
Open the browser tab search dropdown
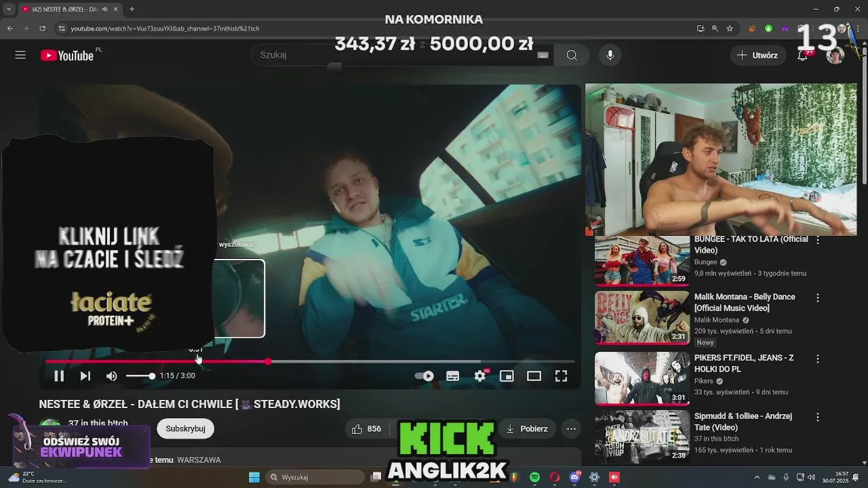pyautogui.click(x=9, y=9)
